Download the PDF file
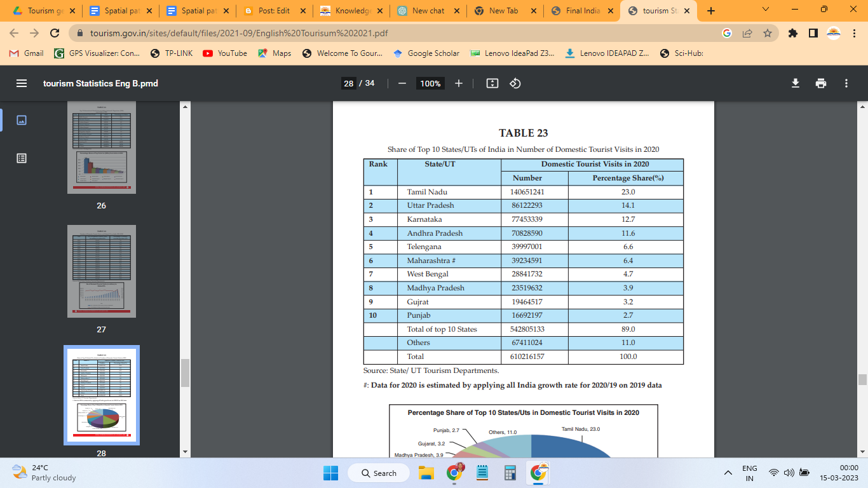This screenshot has width=868, height=488. [x=795, y=83]
